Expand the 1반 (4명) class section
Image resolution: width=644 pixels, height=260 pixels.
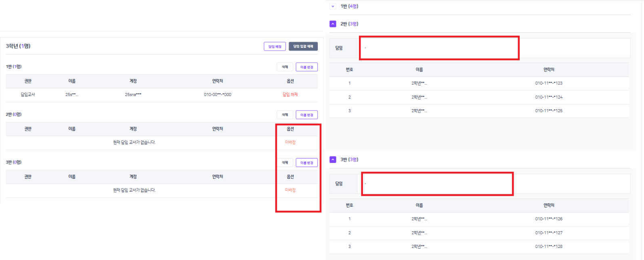point(333,6)
